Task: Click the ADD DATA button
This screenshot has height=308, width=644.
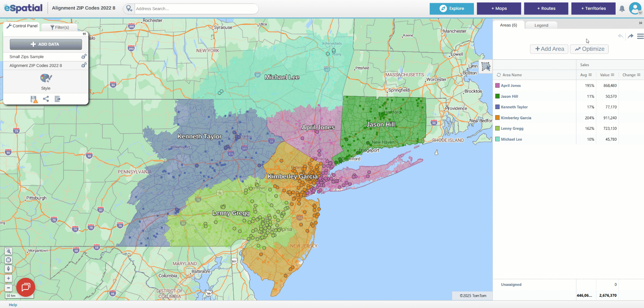Action: pos(46,44)
